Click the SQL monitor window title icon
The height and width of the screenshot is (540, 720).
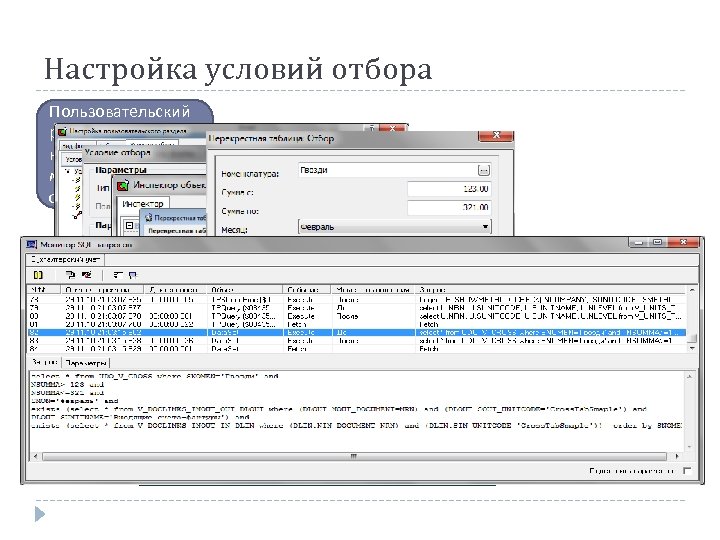point(32,245)
